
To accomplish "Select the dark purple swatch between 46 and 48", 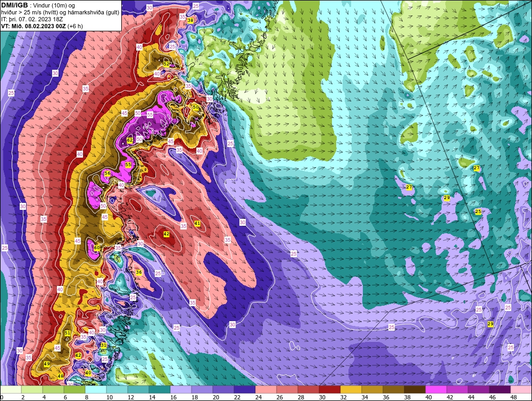I will [500, 389].
